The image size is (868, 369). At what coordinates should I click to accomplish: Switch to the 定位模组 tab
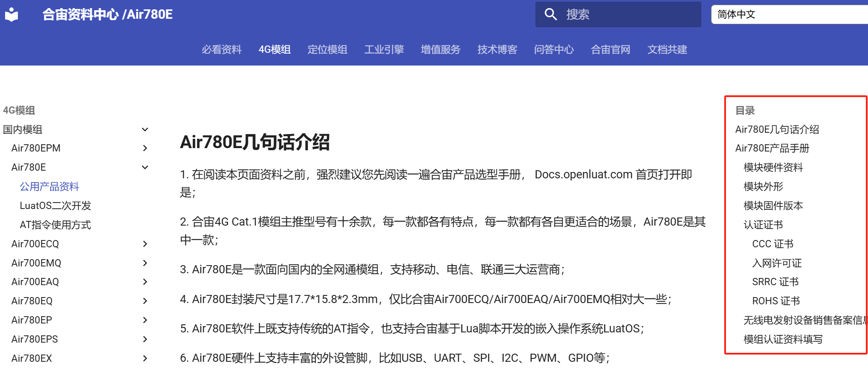327,49
